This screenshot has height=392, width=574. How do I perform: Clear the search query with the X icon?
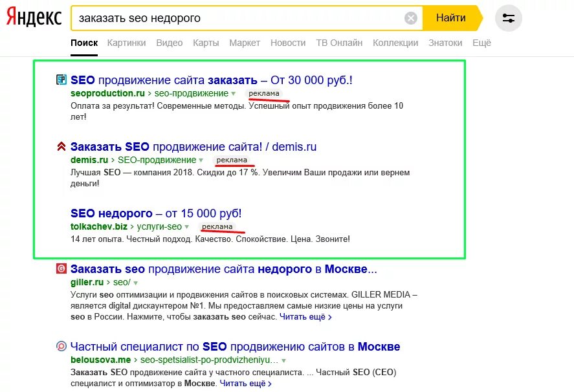pyautogui.click(x=411, y=18)
